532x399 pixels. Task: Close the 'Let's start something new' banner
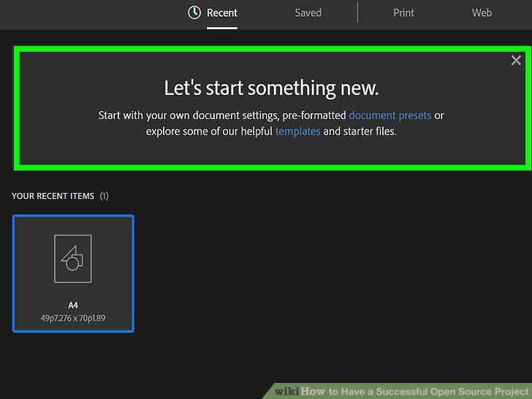click(516, 61)
